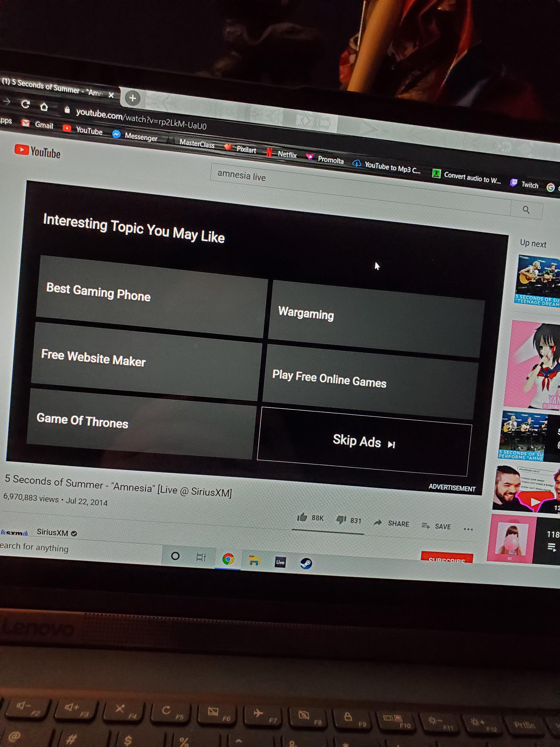
Task: Open the Twitch bookmark
Action: 524,184
